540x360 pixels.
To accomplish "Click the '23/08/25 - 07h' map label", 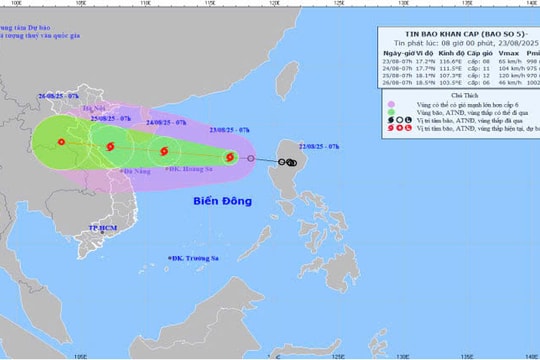I will point(229,130).
